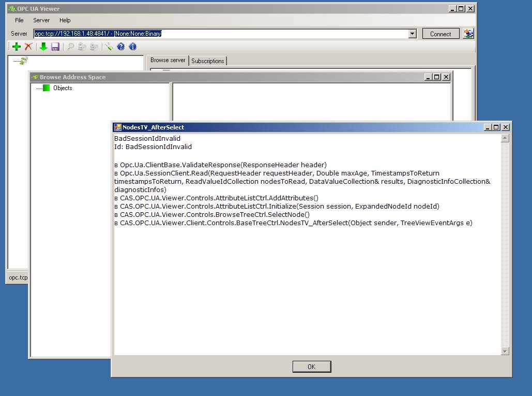Open the server URL dropdown arrow
This screenshot has width=532, height=396.
click(x=412, y=34)
